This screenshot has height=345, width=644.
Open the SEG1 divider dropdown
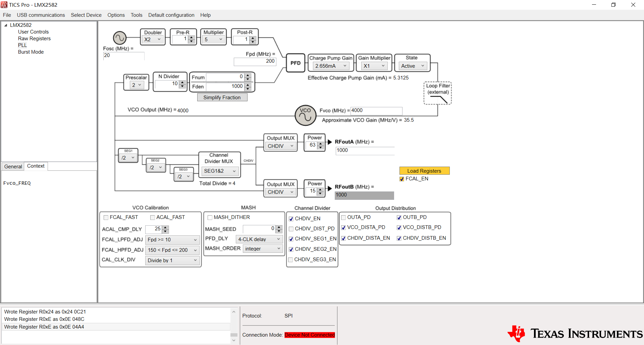pos(128,158)
